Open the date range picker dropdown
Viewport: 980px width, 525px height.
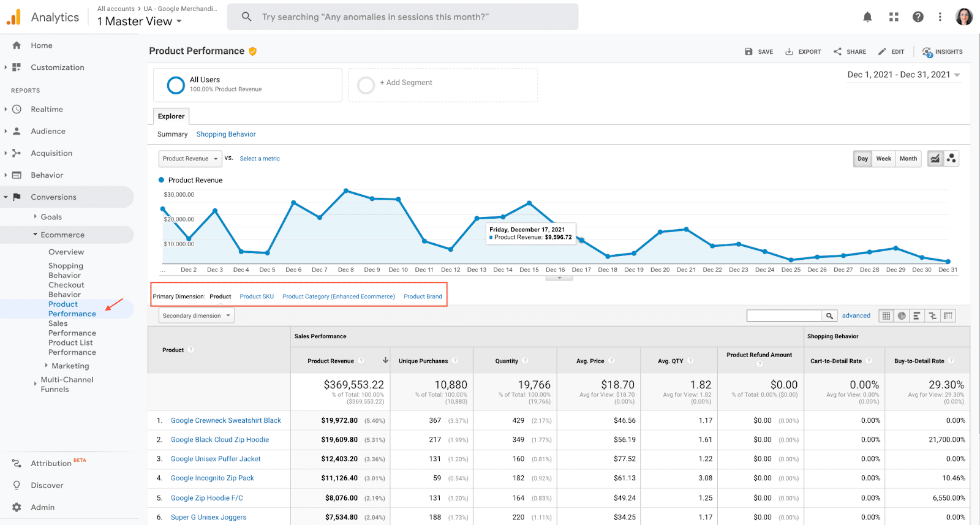(x=904, y=75)
